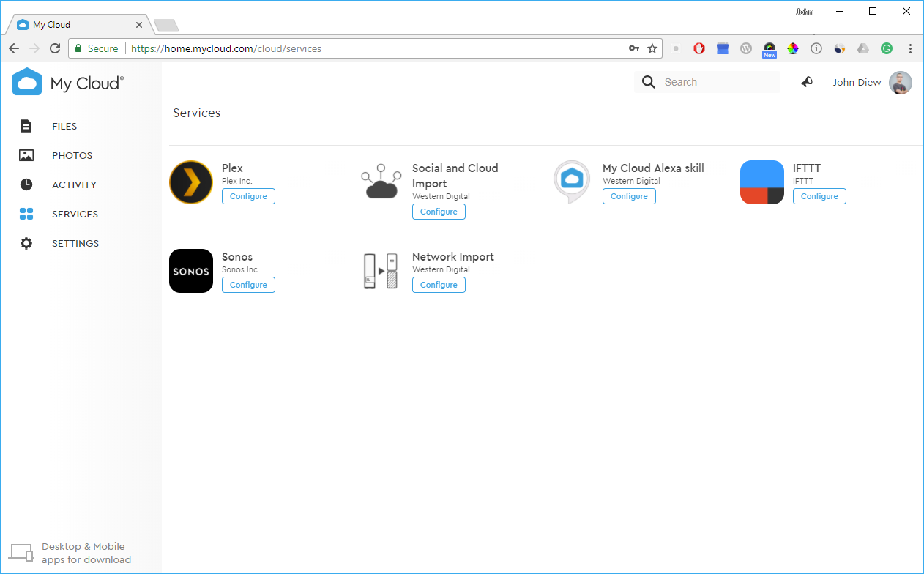Configure Social and Cloud Import

pyautogui.click(x=439, y=212)
